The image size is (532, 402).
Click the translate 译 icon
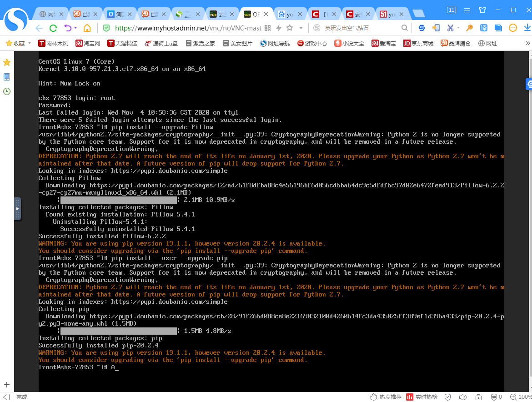click(x=483, y=28)
